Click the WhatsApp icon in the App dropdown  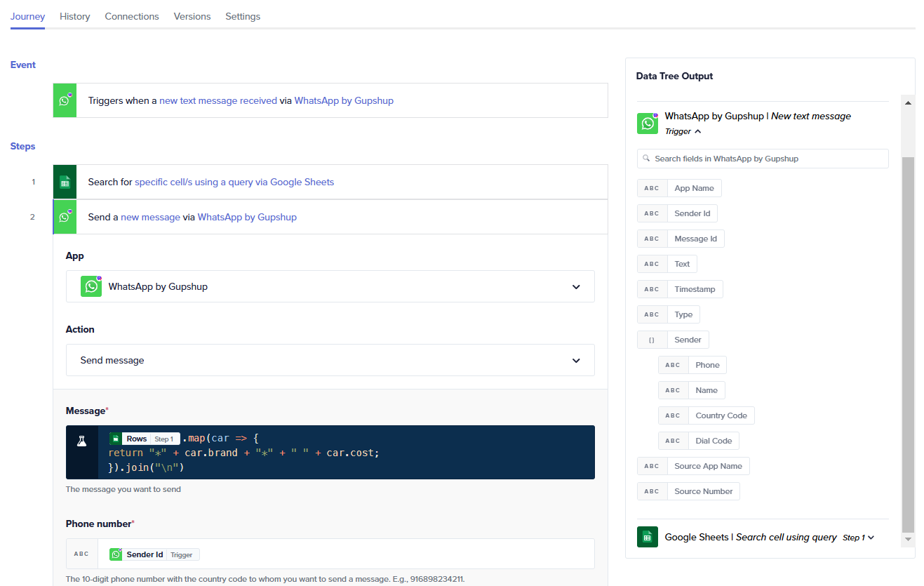coord(91,286)
